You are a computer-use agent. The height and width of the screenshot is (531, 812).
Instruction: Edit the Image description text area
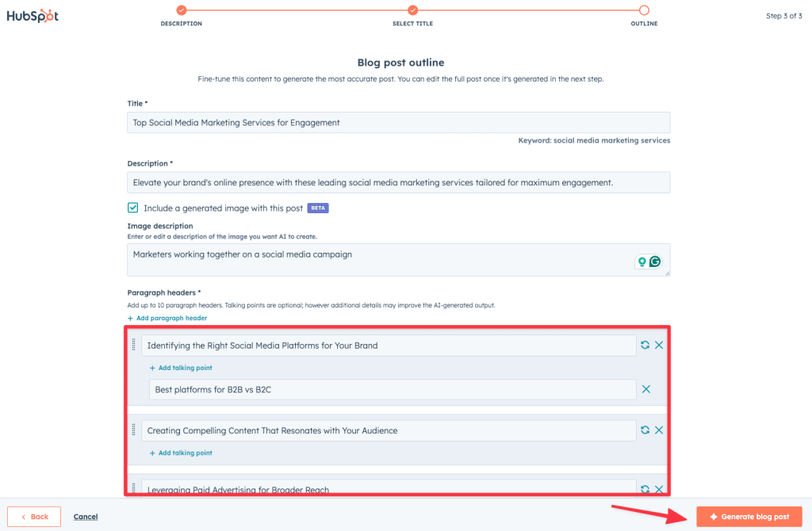tap(399, 260)
